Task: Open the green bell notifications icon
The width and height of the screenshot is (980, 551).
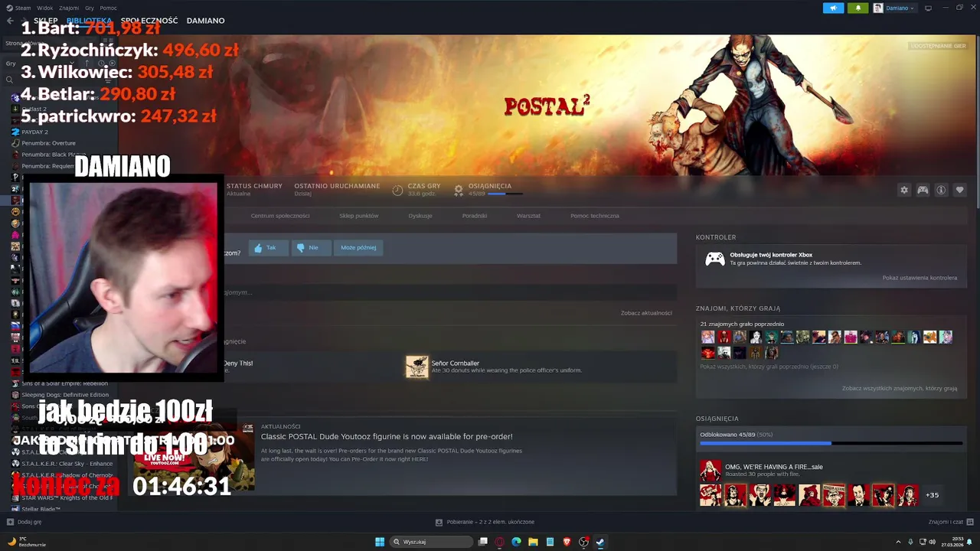Action: click(x=857, y=8)
